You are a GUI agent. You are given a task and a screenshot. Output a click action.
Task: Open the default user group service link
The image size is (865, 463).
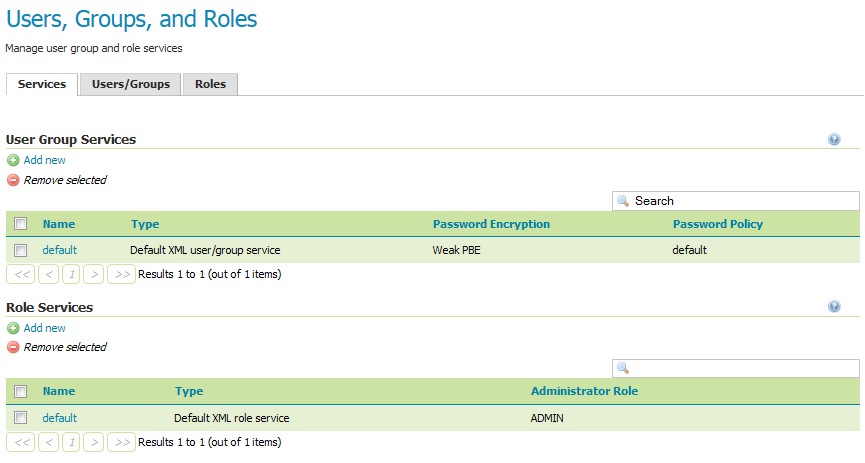(x=60, y=250)
